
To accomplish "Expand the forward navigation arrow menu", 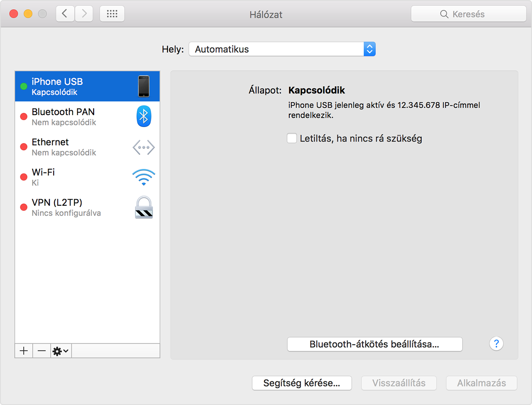I will pos(84,13).
